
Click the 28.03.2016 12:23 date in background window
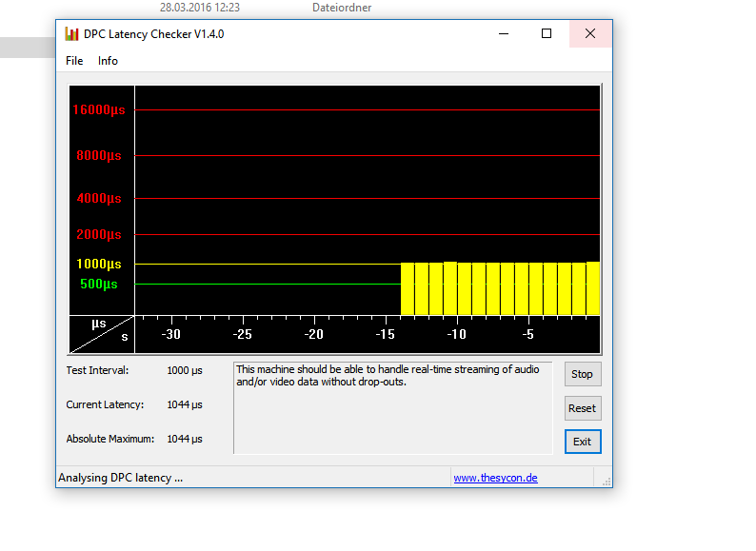coord(200,8)
